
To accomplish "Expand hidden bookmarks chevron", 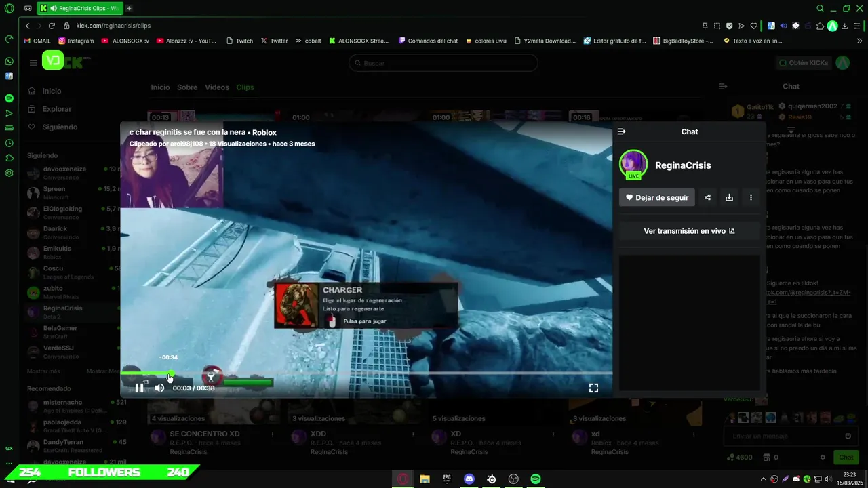I will click(859, 41).
